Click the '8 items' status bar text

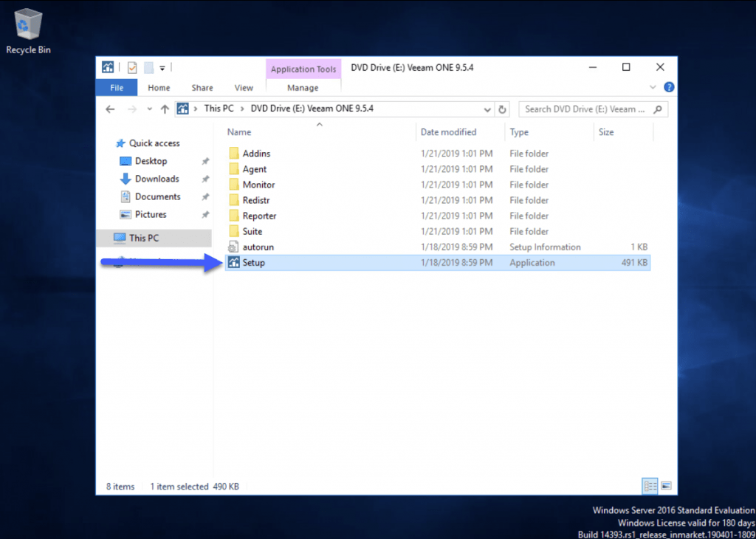coord(120,487)
